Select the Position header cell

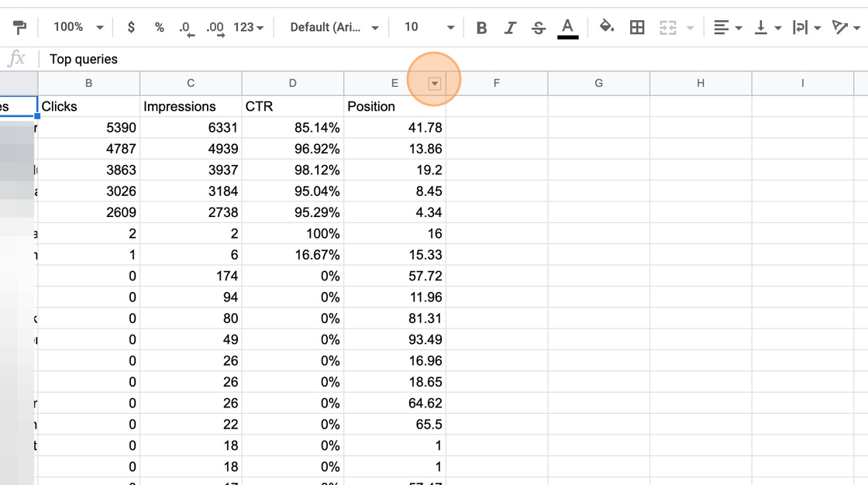[394, 106]
